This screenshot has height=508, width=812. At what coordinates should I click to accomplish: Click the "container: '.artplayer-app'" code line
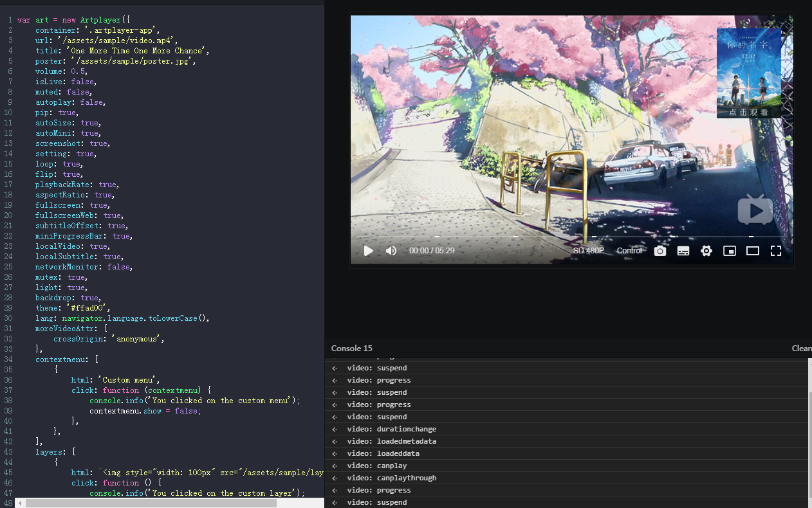point(97,30)
